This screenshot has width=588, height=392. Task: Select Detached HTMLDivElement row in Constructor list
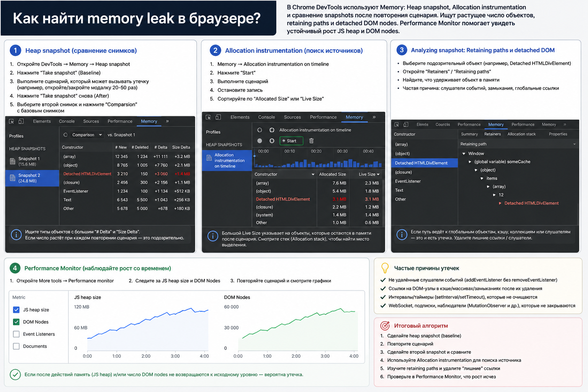tap(425, 163)
